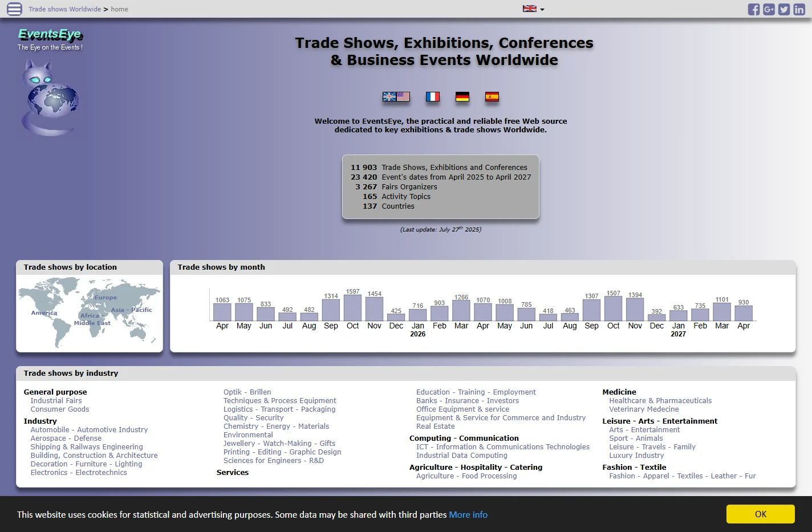Click the EventsEye logo text
The height and width of the screenshot is (532, 812).
(50, 34)
